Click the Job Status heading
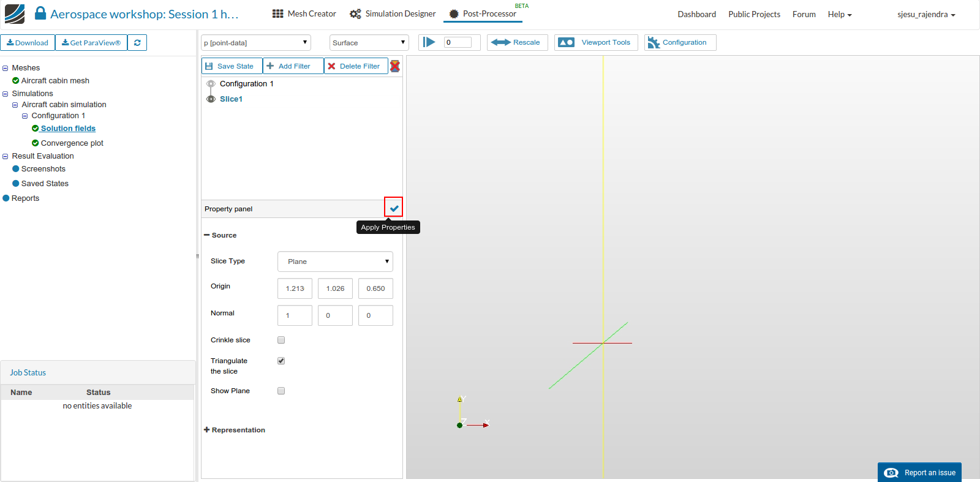 pyautogui.click(x=28, y=372)
